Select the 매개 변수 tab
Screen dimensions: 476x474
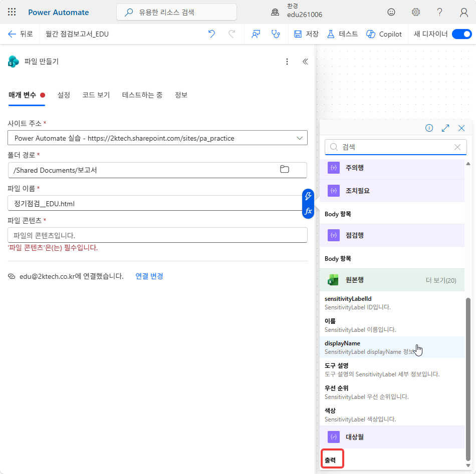coord(27,95)
